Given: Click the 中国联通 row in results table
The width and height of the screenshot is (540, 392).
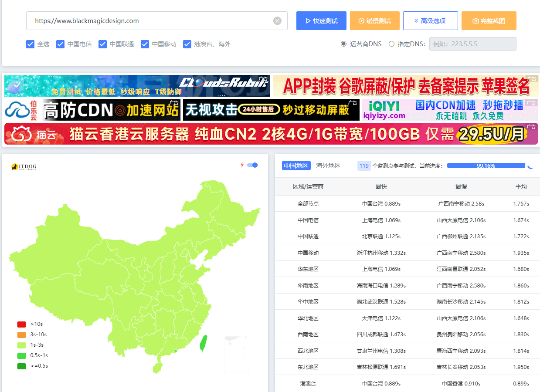Looking at the screenshot, I should [x=408, y=237].
